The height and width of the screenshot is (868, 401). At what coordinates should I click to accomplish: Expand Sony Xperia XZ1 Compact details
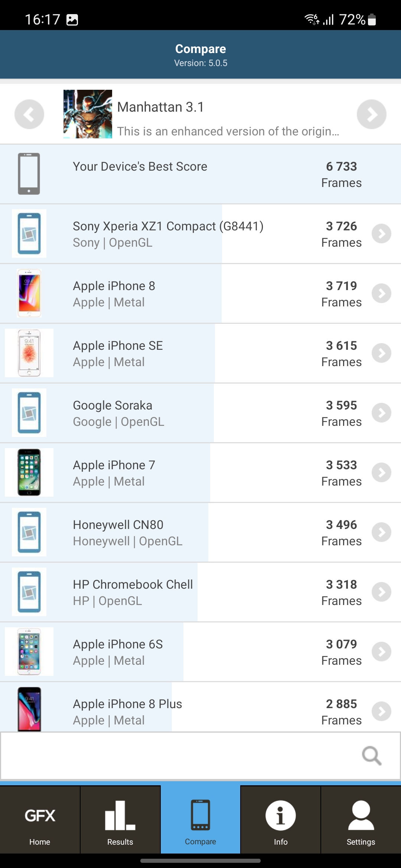point(382,234)
